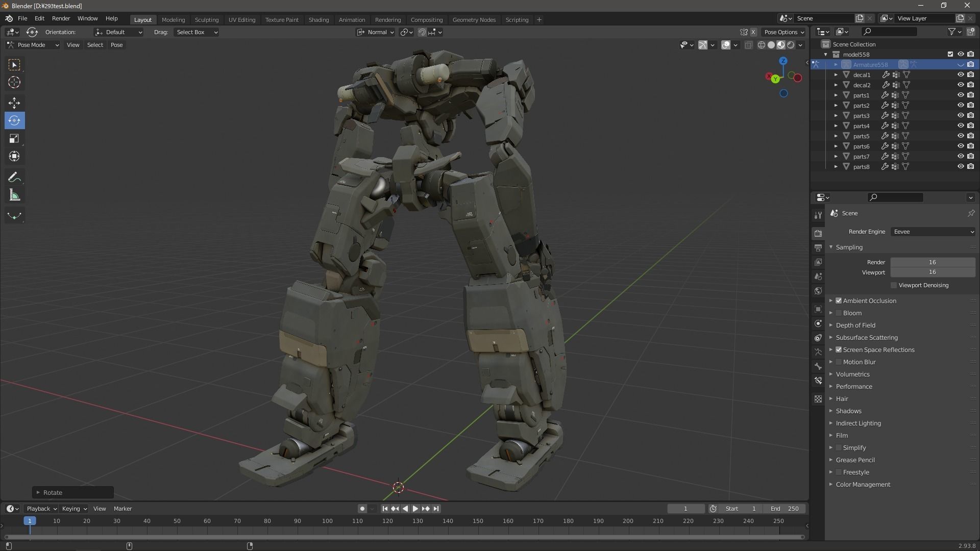The image size is (980, 551).
Task: Enable the Bloom checkbox
Action: [839, 313]
